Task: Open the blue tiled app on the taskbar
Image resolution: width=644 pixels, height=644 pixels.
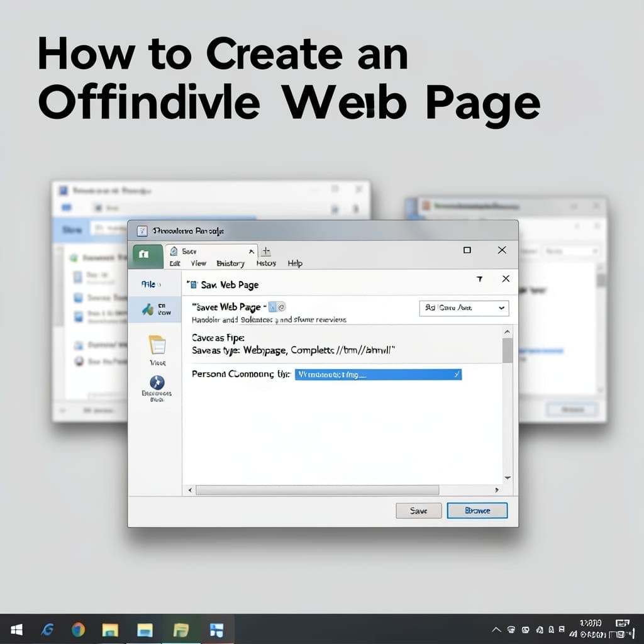Action: click(216, 630)
